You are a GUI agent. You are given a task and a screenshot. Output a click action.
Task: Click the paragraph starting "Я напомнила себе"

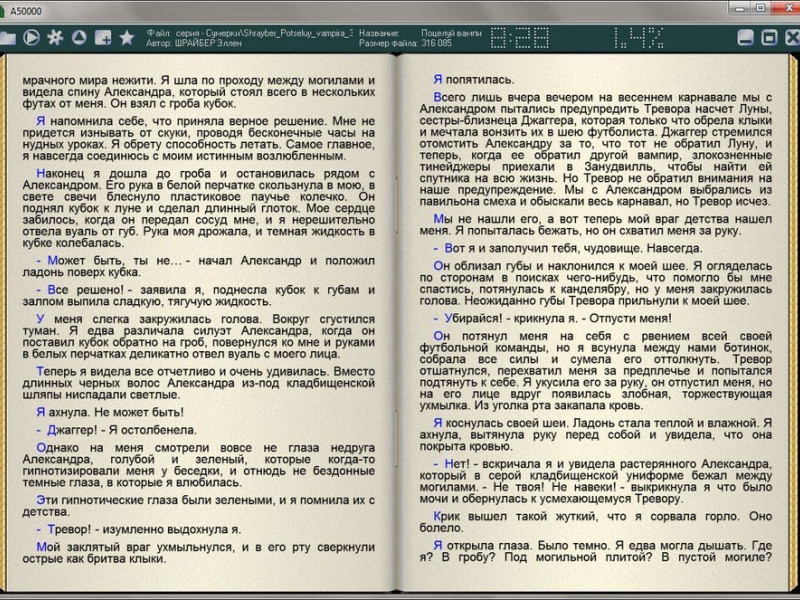198,138
